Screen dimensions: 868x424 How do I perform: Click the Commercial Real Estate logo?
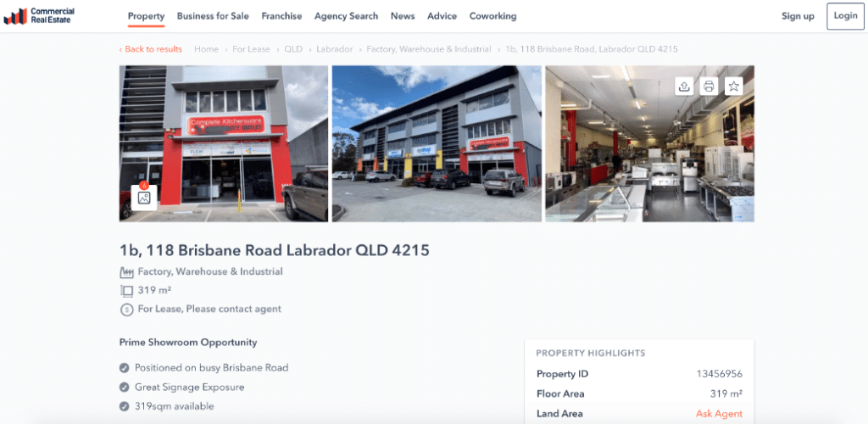39,16
